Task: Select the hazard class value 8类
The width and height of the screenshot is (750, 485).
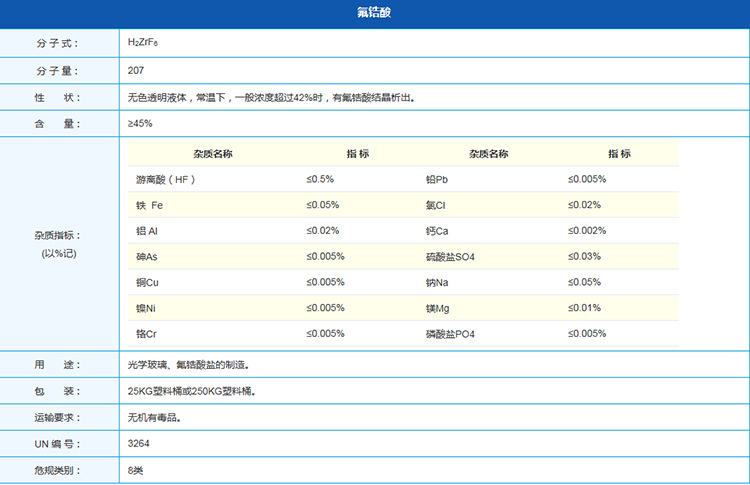Action: [x=135, y=471]
